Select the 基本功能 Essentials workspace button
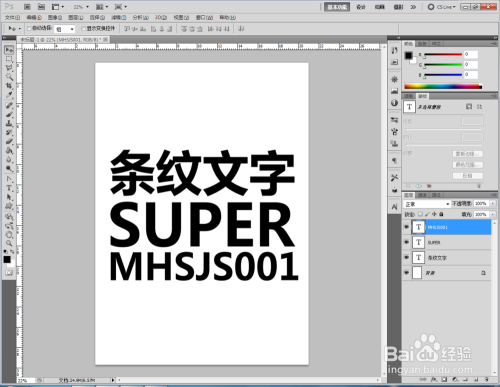Viewport: 500px width, 387px height. point(337,7)
